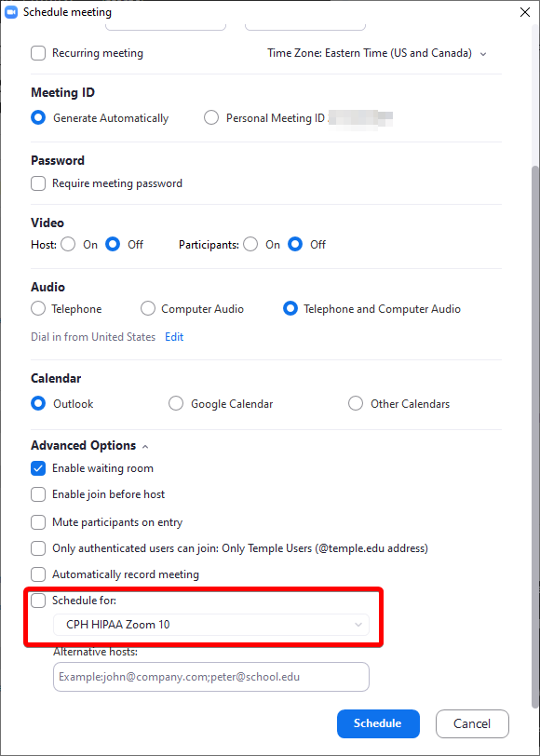Click the Edit dial-in country link
Image resolution: width=540 pixels, height=756 pixels.
click(x=174, y=337)
